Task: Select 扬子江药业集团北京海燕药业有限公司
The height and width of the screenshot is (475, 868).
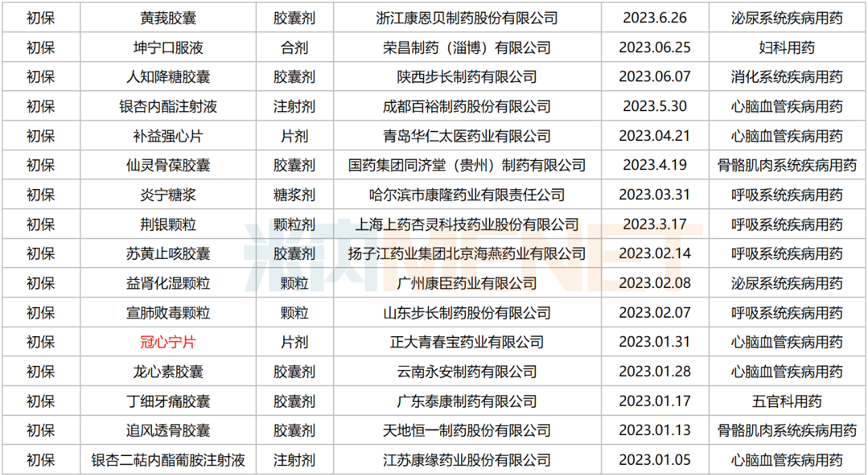Action: 467,254
